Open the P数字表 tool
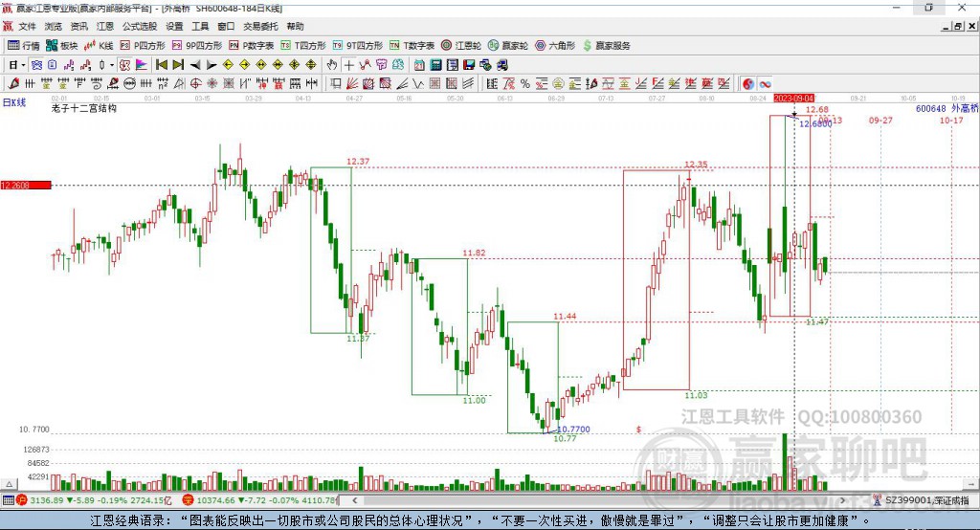The width and height of the screenshot is (980, 530). click(x=252, y=46)
